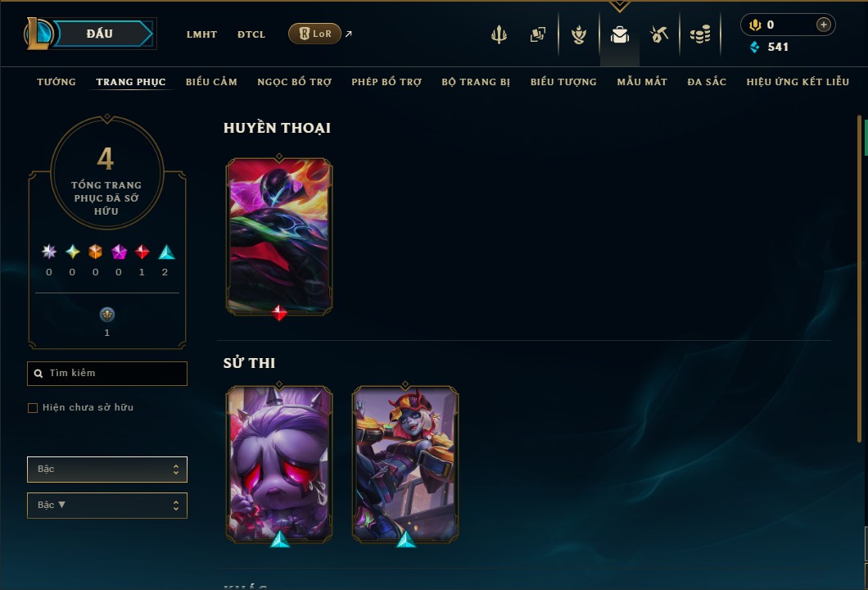The image size is (868, 590).
Task: Select the Huyền Thoại skin thumbnail
Action: pos(279,237)
